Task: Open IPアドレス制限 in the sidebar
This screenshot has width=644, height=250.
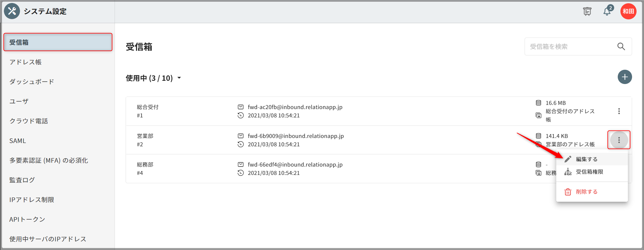Action: click(x=32, y=200)
